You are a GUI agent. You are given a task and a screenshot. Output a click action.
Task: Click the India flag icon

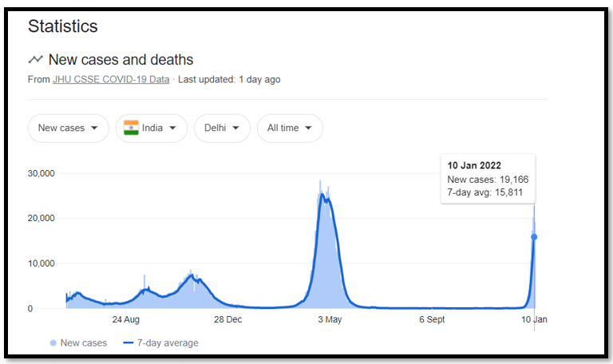click(x=131, y=128)
